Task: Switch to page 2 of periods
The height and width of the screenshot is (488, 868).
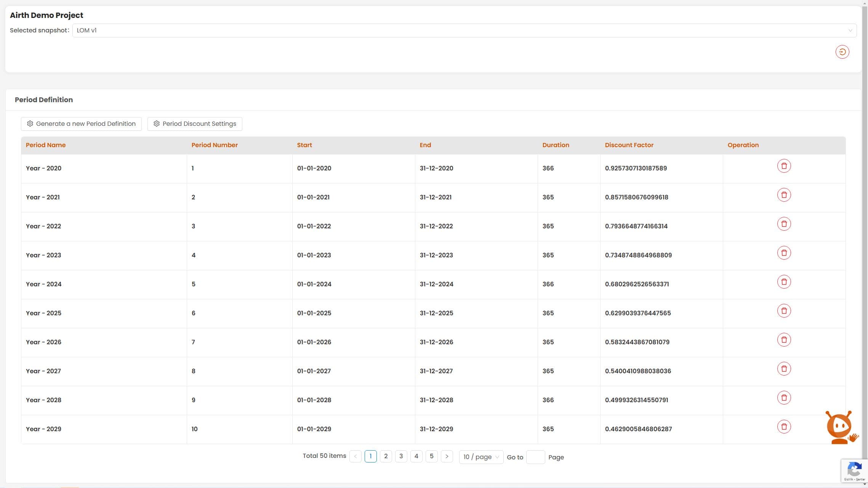Action: (386, 456)
